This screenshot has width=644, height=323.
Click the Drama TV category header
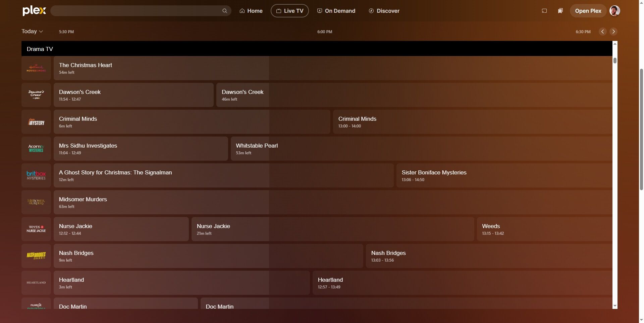[317, 49]
